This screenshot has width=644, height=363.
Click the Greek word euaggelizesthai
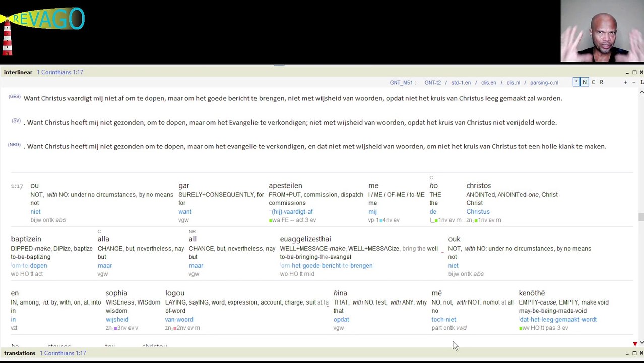[305, 239]
